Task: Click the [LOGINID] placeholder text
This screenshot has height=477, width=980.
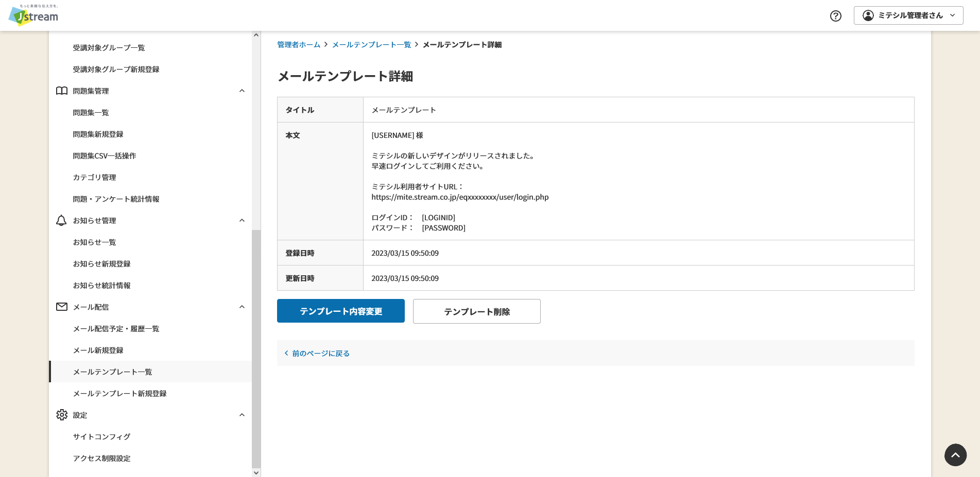Action: coord(438,218)
